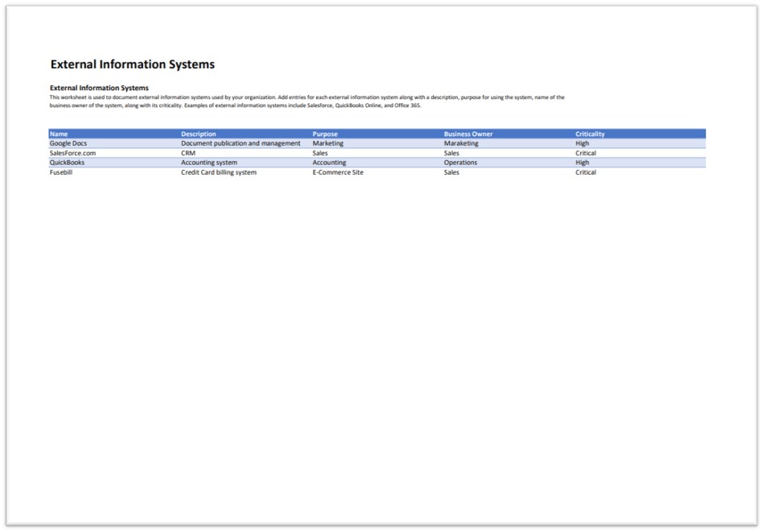Select the Purpose column header
This screenshot has width=763, height=532.
(325, 134)
